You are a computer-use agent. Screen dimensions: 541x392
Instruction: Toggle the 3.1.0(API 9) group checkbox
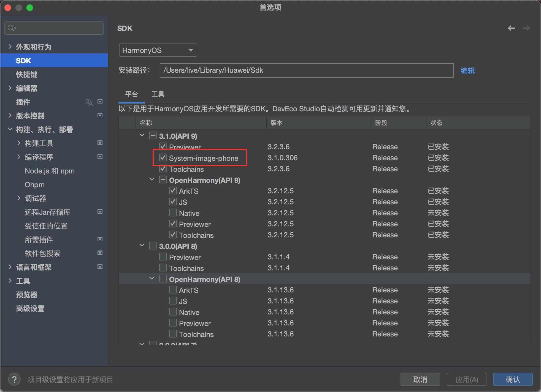pyautogui.click(x=153, y=136)
